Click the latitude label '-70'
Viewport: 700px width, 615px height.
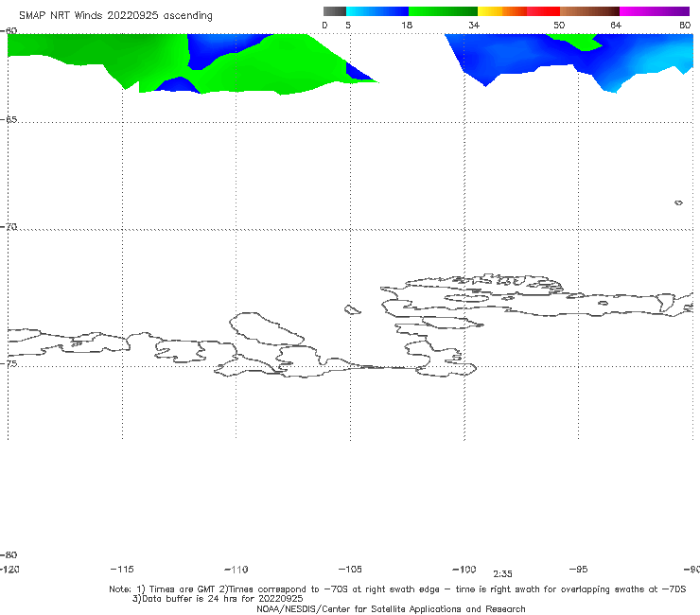[9, 226]
